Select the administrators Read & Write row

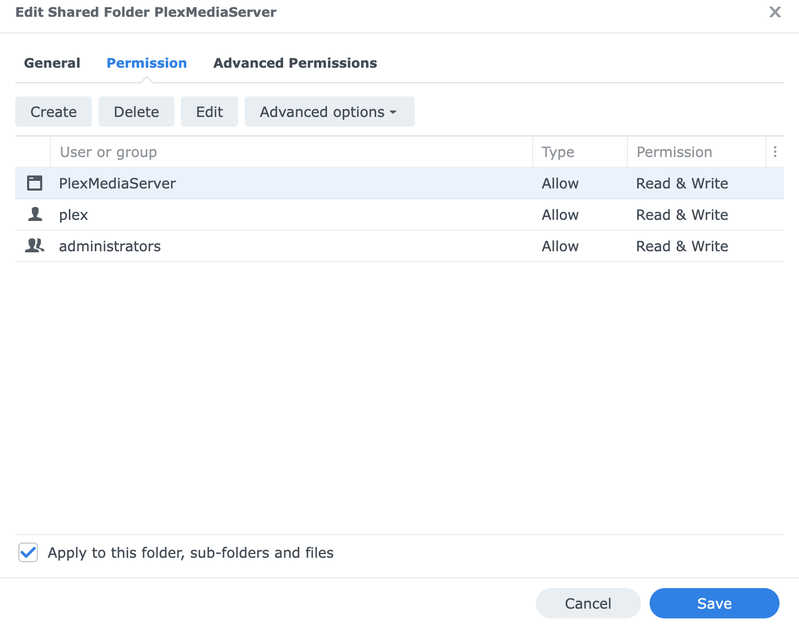[x=682, y=246]
